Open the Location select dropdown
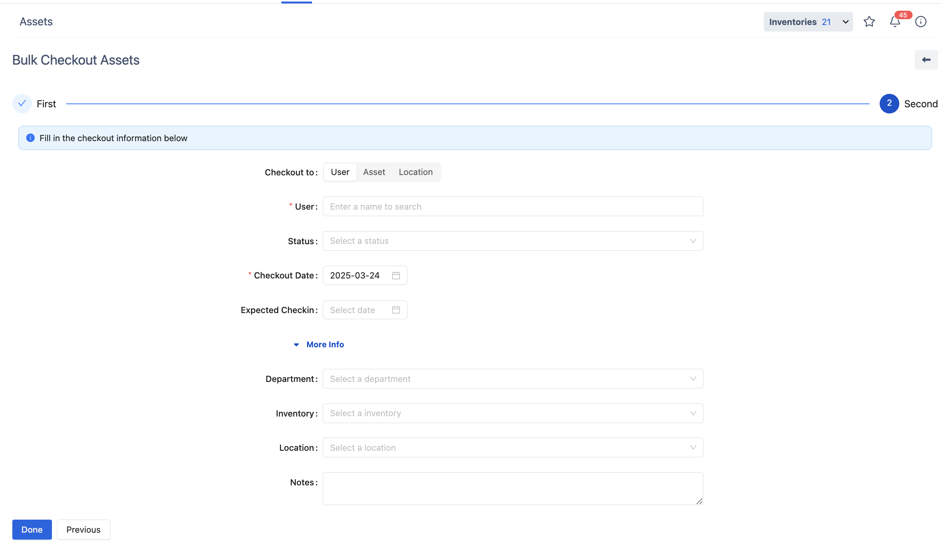 click(513, 448)
